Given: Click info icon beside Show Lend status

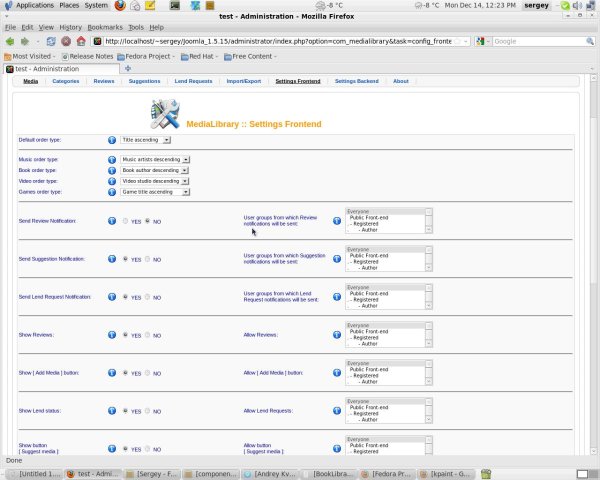Looking at the screenshot, I should (x=112, y=410).
